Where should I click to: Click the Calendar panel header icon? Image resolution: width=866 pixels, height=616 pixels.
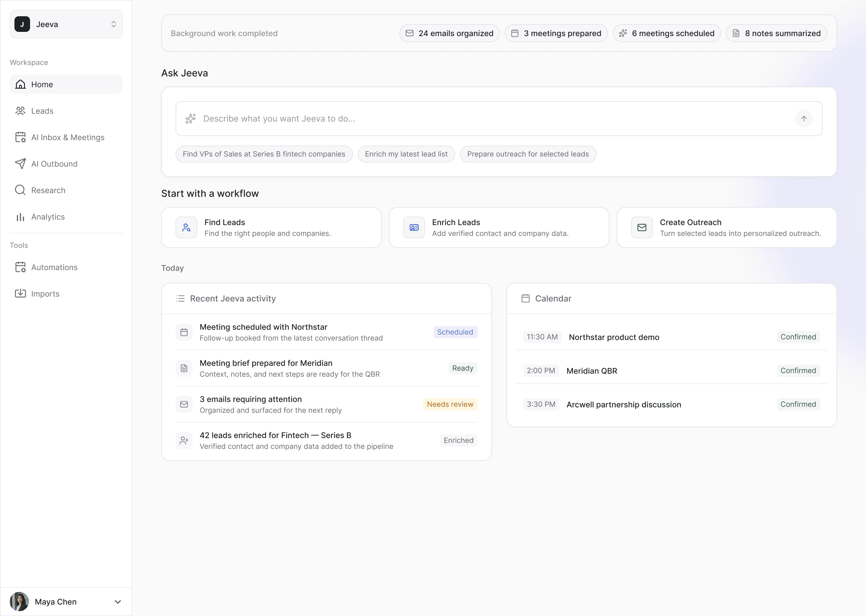(x=525, y=298)
